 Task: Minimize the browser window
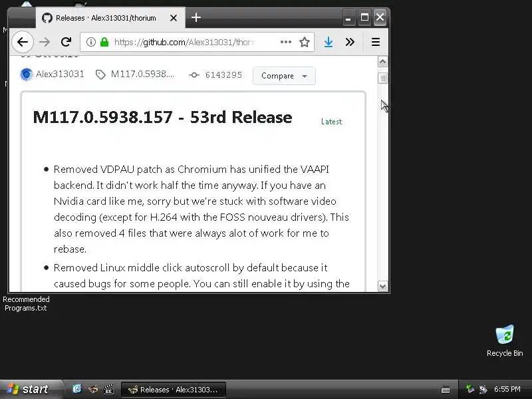(x=348, y=17)
